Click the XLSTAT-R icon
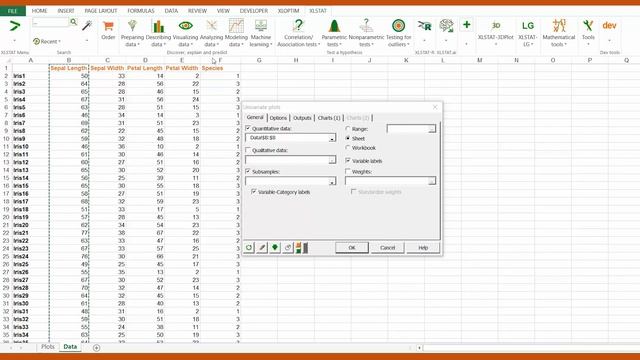Screen dimensions: 640x360 pyautogui.click(x=424, y=26)
